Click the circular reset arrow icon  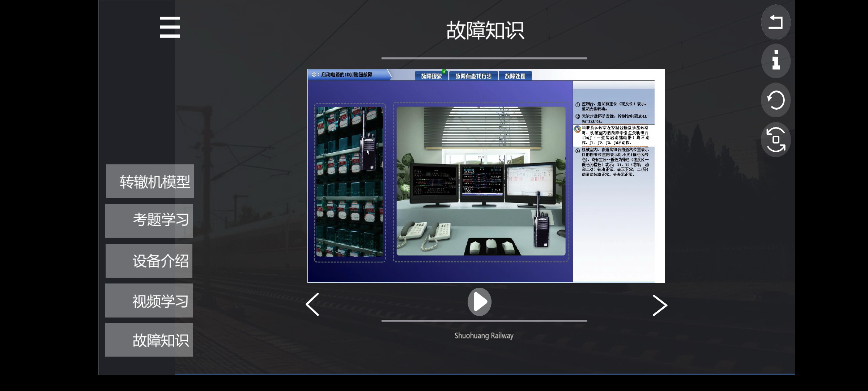[x=775, y=100]
